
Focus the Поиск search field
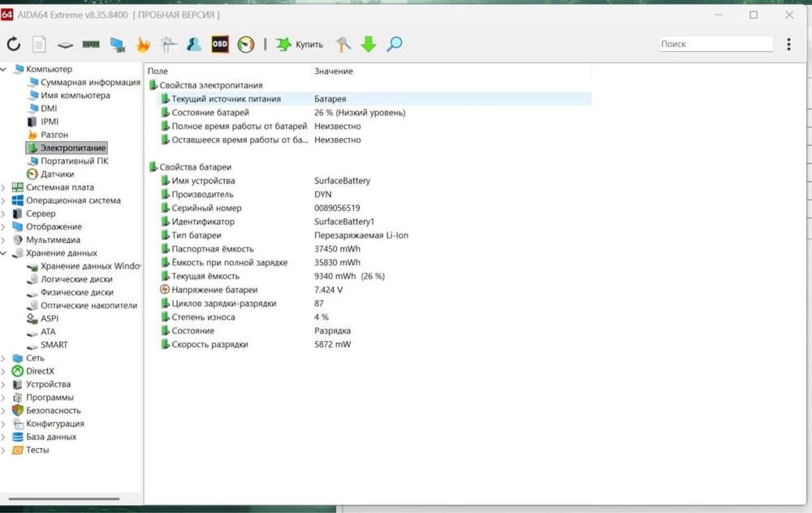pos(716,44)
